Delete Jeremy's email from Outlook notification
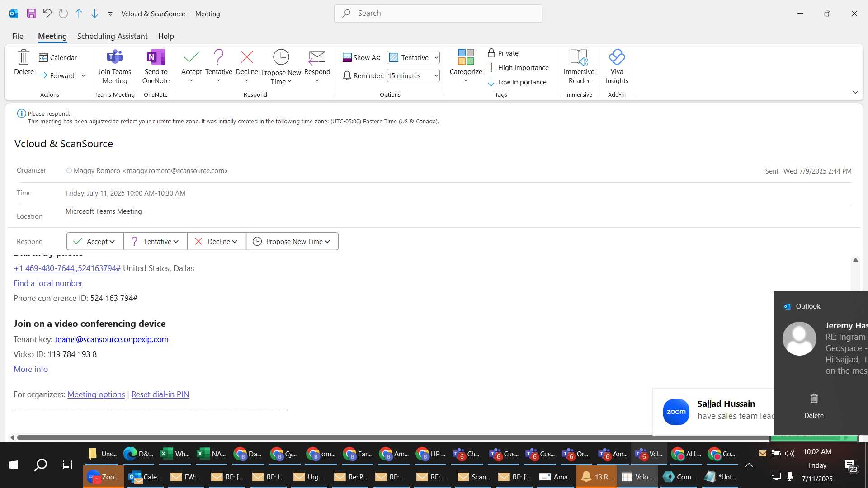The width and height of the screenshot is (868, 488). pos(814,405)
